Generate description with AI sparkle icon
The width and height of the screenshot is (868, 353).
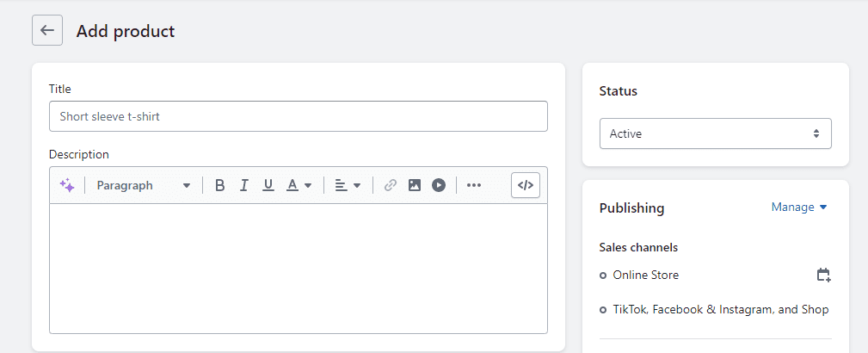pyautogui.click(x=67, y=185)
